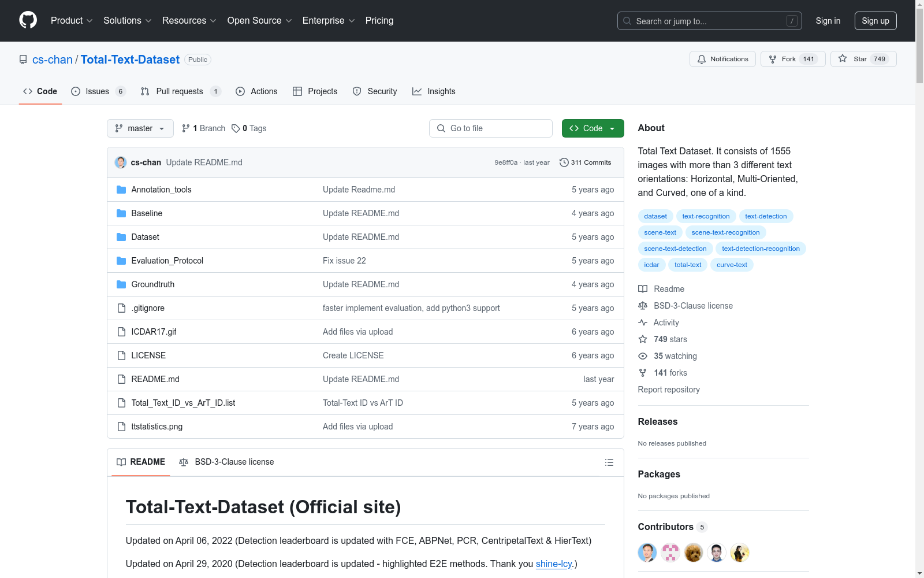Click cs-chan avatar in commit row

pyautogui.click(x=121, y=162)
